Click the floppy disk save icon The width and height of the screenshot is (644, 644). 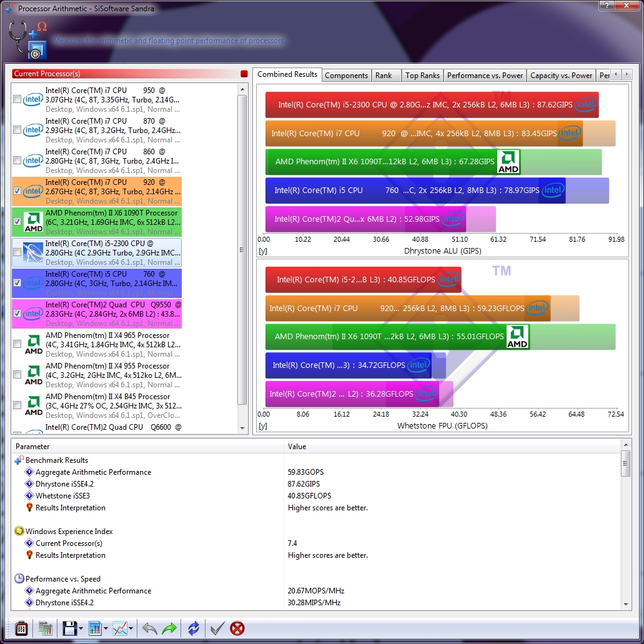(69, 628)
